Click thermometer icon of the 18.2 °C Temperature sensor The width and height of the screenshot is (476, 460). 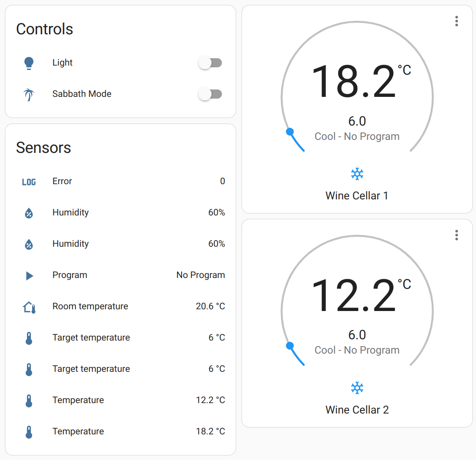click(x=29, y=432)
